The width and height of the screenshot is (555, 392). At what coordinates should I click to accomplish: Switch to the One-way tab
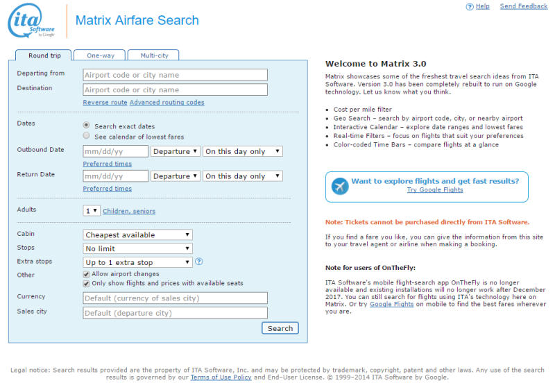pyautogui.click(x=101, y=56)
